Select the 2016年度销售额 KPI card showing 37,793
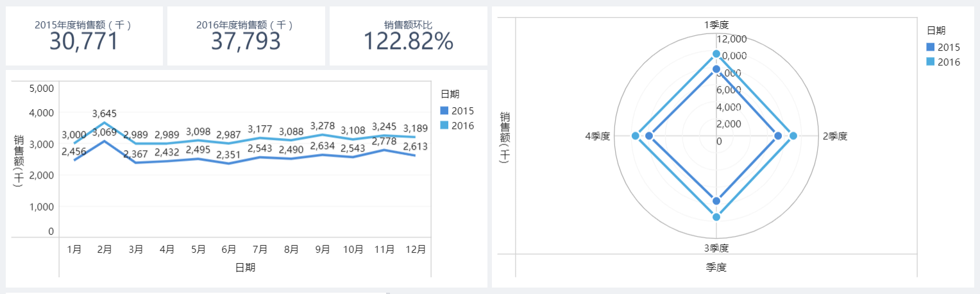Image resolution: width=980 pixels, height=294 pixels. tap(246, 36)
